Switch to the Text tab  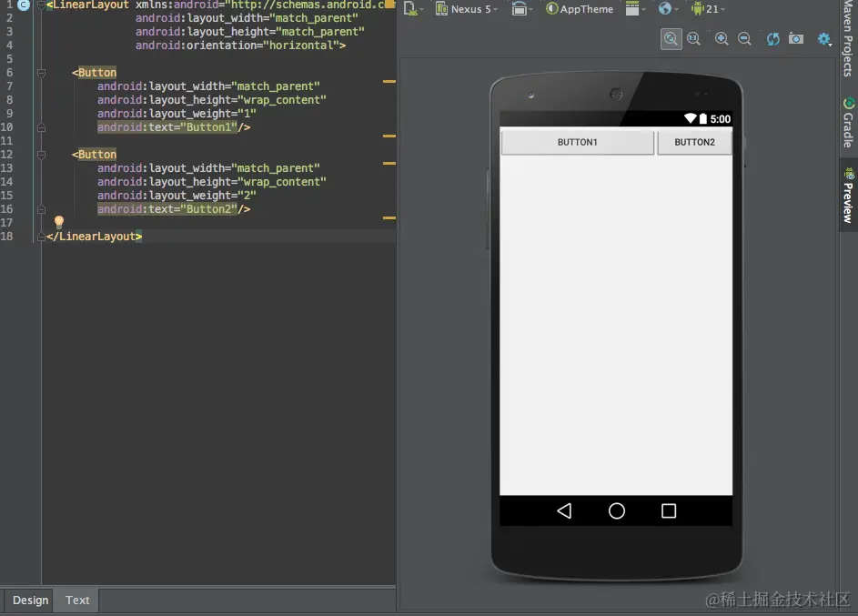pyautogui.click(x=77, y=601)
